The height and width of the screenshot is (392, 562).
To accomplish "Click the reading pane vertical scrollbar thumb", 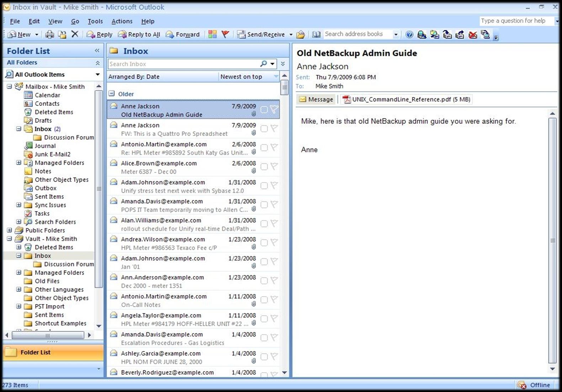I will [x=552, y=241].
